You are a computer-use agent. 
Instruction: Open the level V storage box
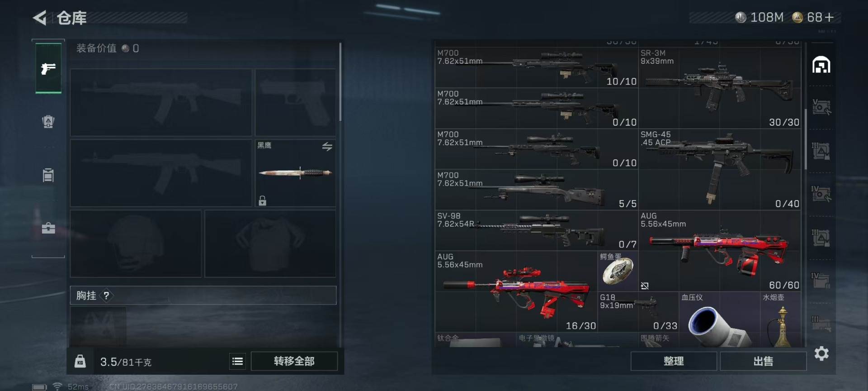coord(821,107)
